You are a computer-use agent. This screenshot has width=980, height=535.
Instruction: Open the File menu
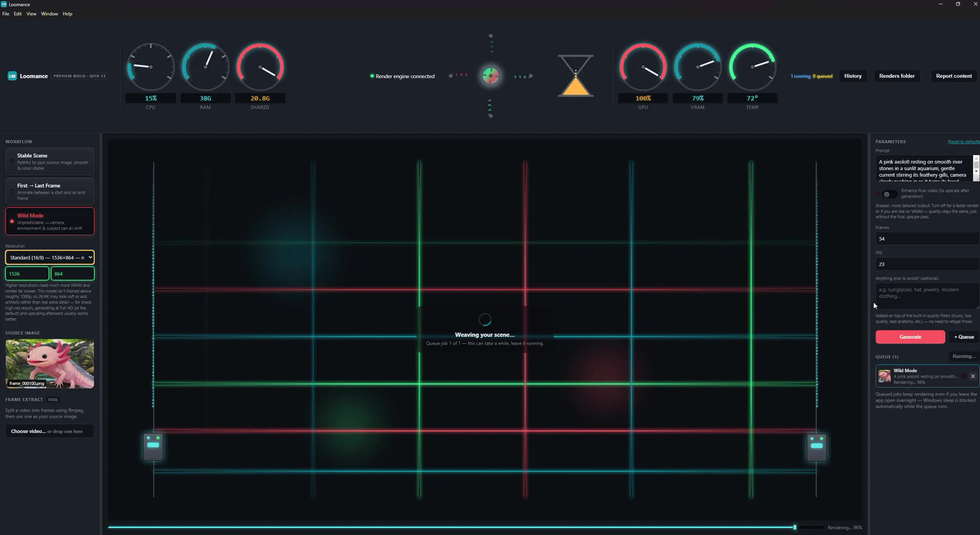click(6, 14)
